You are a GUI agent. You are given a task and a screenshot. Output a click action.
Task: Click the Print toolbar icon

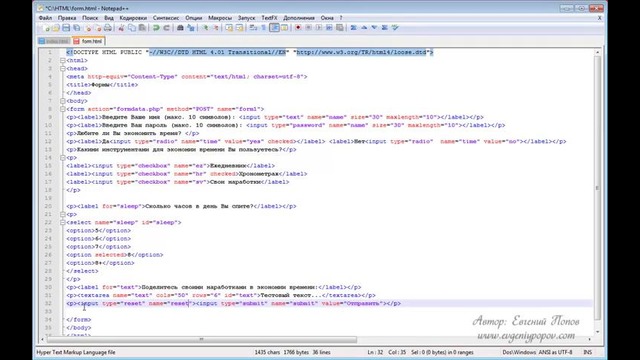(x=108, y=28)
